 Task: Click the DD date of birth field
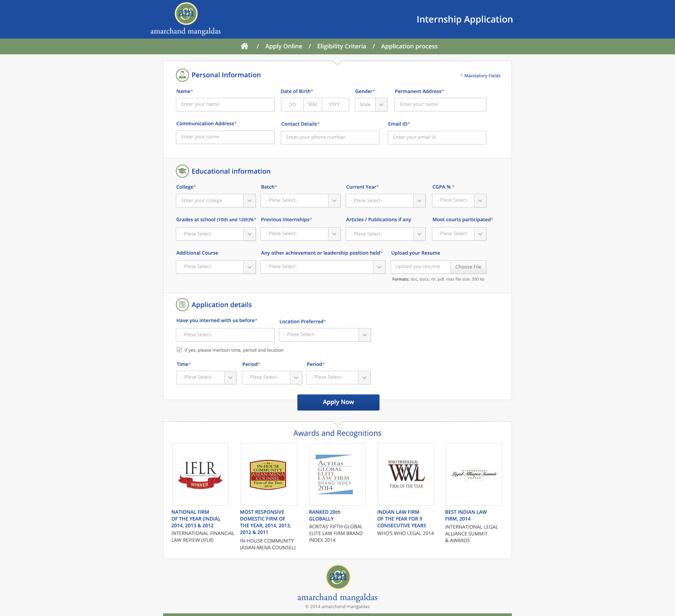click(x=292, y=105)
